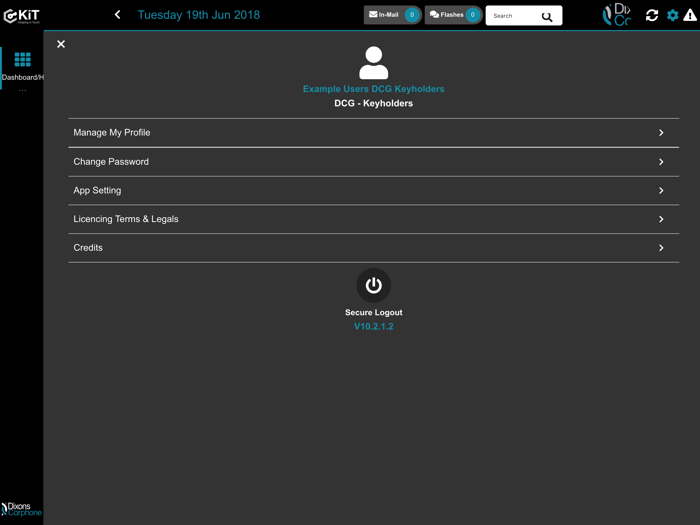Click the Secure Logout power icon
The height and width of the screenshot is (525, 700).
(374, 285)
